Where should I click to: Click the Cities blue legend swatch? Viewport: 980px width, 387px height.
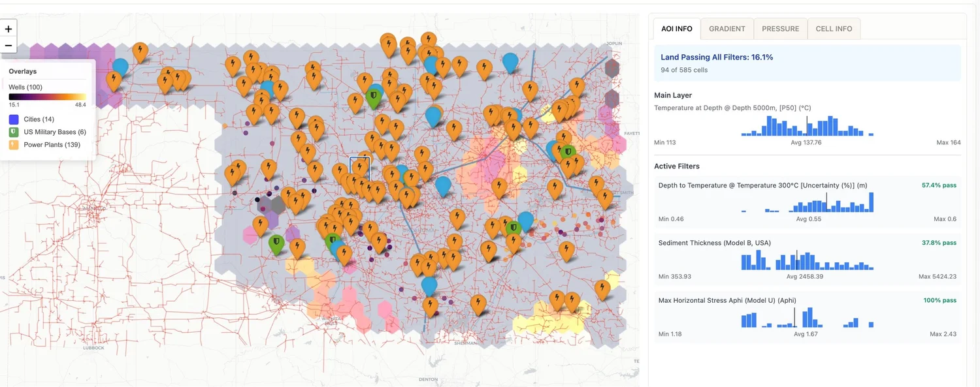click(x=14, y=119)
